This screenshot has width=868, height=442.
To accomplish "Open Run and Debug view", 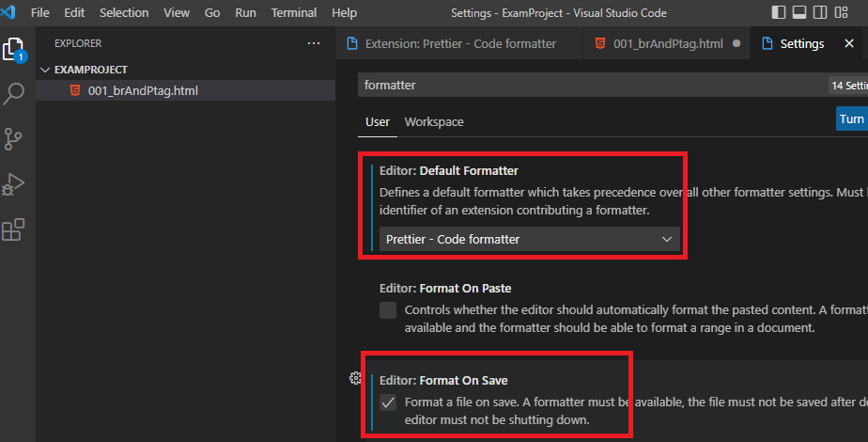I will [13, 184].
